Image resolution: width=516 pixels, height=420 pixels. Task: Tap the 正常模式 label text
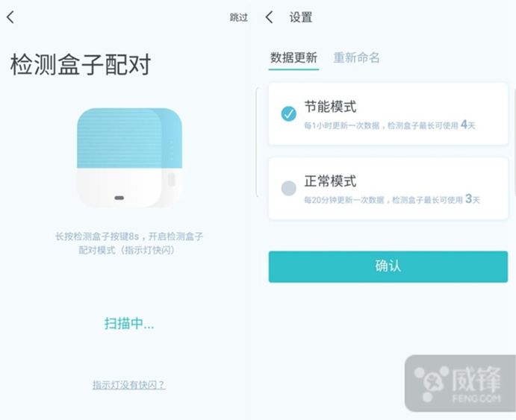coord(330,181)
